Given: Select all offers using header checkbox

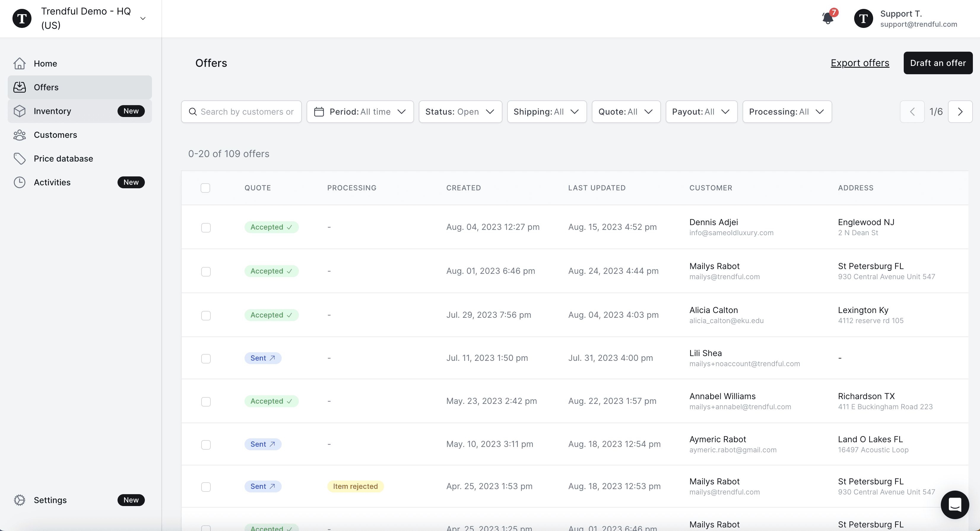Looking at the screenshot, I should coord(205,188).
